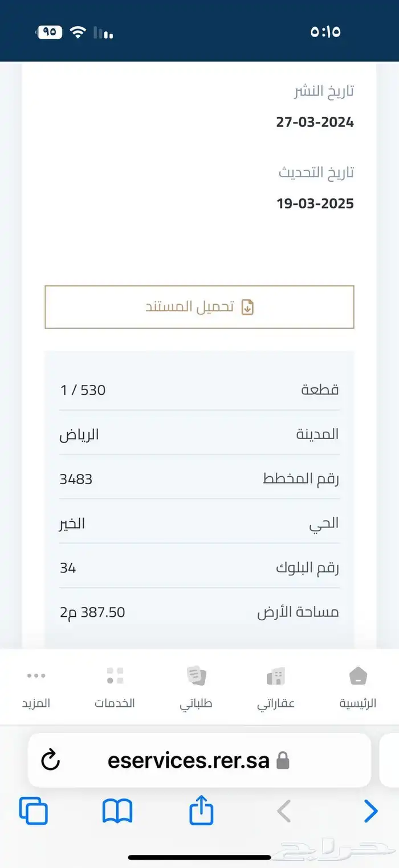The height and width of the screenshot is (868, 399).
Task: Open My Requests (طلباتي) tab
Action: pyautogui.click(x=196, y=687)
